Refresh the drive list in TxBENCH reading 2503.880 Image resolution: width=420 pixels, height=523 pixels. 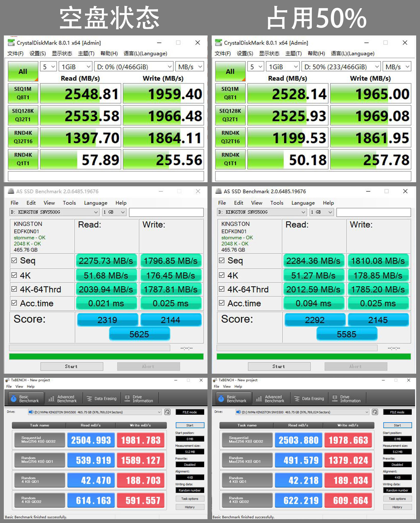pyautogui.click(x=375, y=412)
